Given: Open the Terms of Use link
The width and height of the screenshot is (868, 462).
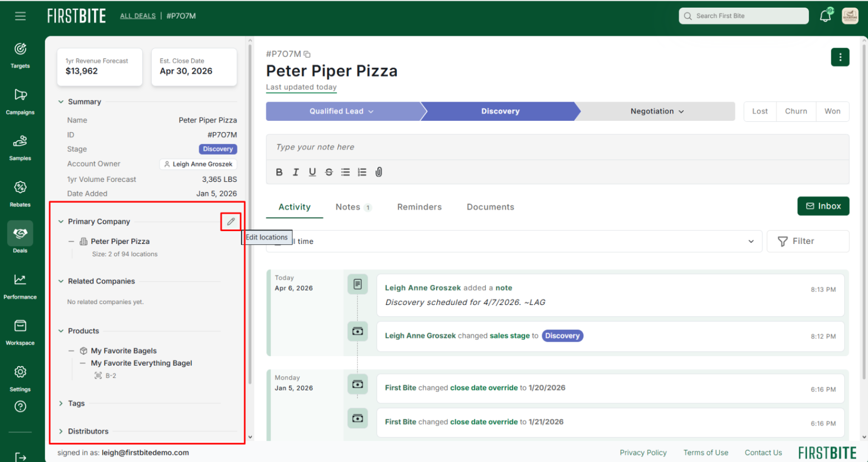Looking at the screenshot, I should point(706,453).
